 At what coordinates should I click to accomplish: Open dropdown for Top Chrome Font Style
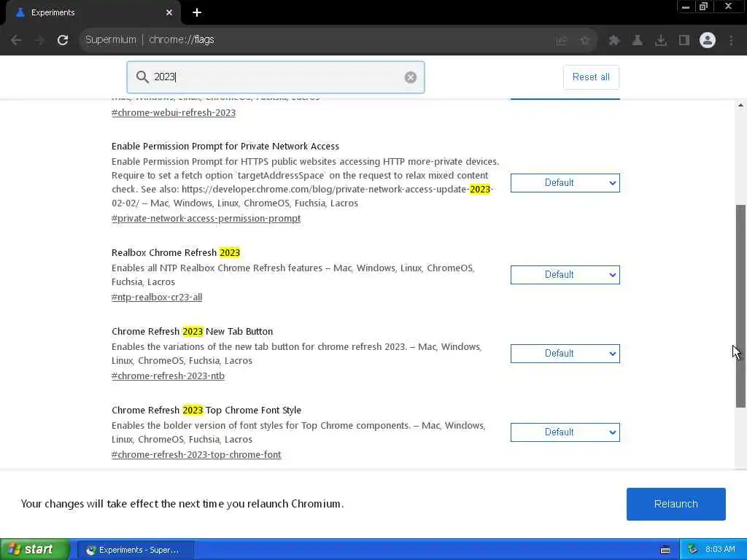565,432
